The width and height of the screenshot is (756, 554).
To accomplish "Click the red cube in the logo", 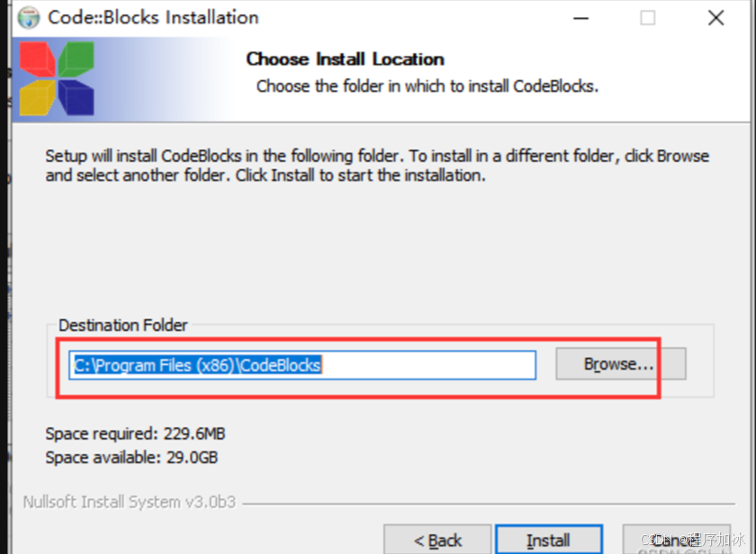I will click(36, 58).
